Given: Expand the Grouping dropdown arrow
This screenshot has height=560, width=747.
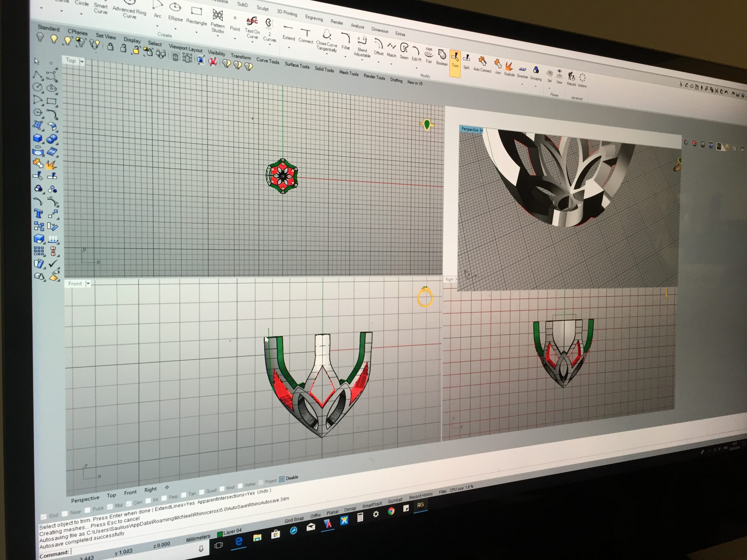Looking at the screenshot, I should (535, 86).
